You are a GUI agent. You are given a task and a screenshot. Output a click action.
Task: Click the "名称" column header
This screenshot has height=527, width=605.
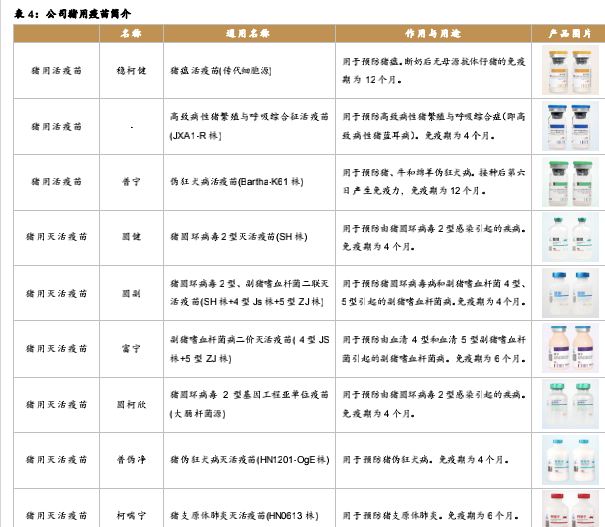131,34
